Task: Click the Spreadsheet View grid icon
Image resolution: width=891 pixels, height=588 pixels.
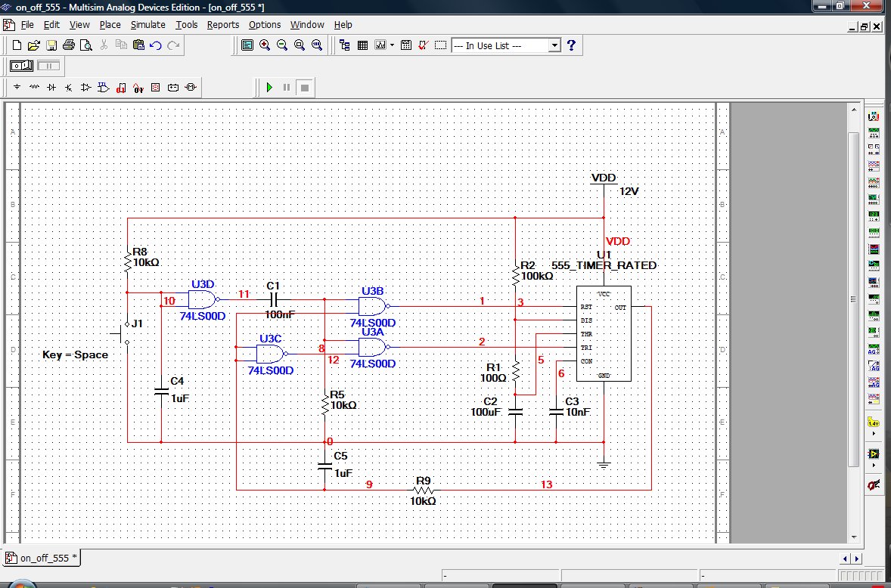Action: pos(362,45)
